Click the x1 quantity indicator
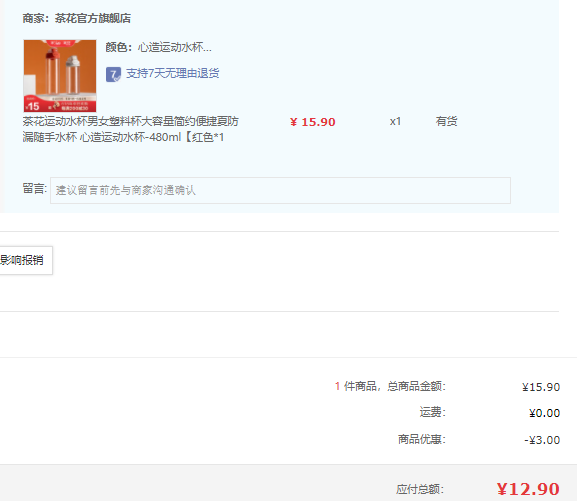 (x=395, y=121)
